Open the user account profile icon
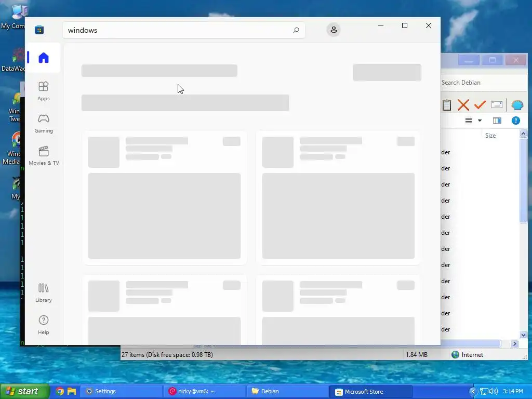Viewport: 532px width, 399px height. click(334, 30)
